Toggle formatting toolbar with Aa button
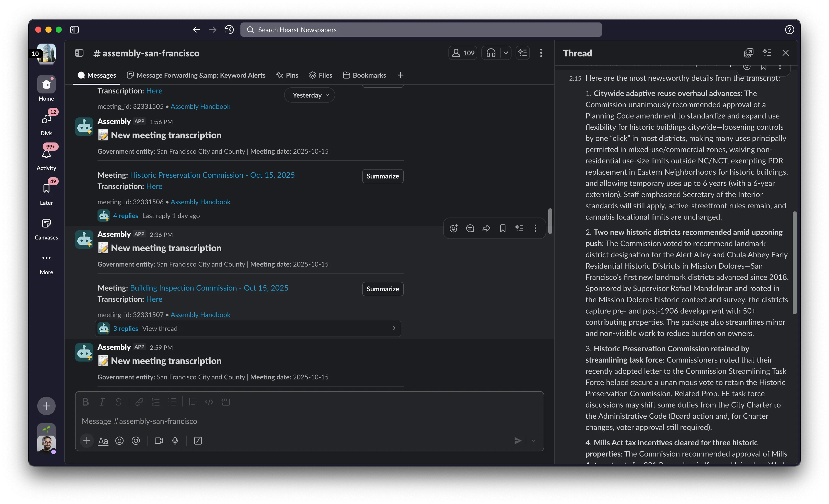829x504 pixels. pyautogui.click(x=103, y=440)
